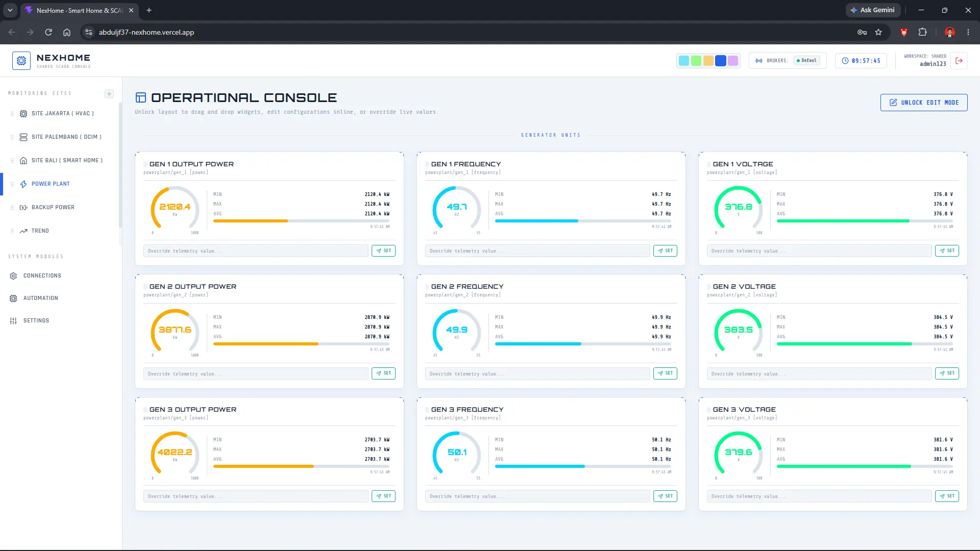Click the logout icon beside admin123

coord(959,61)
